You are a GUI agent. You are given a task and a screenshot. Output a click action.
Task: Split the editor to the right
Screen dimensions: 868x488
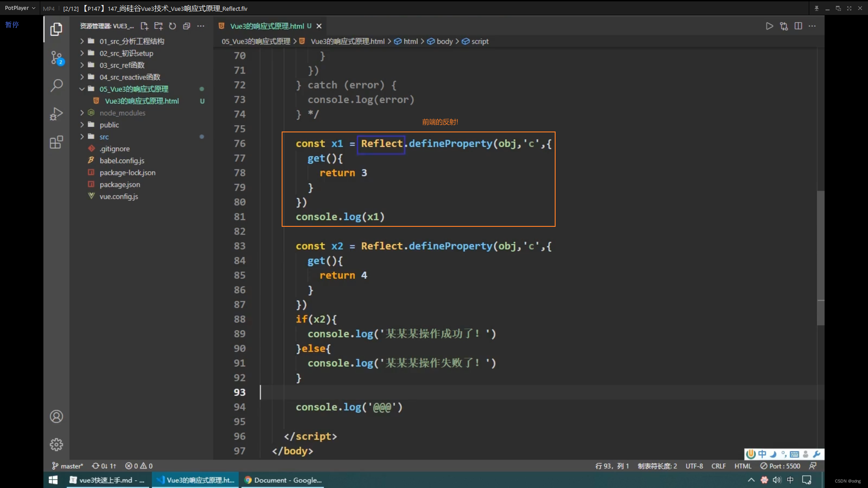(x=798, y=26)
